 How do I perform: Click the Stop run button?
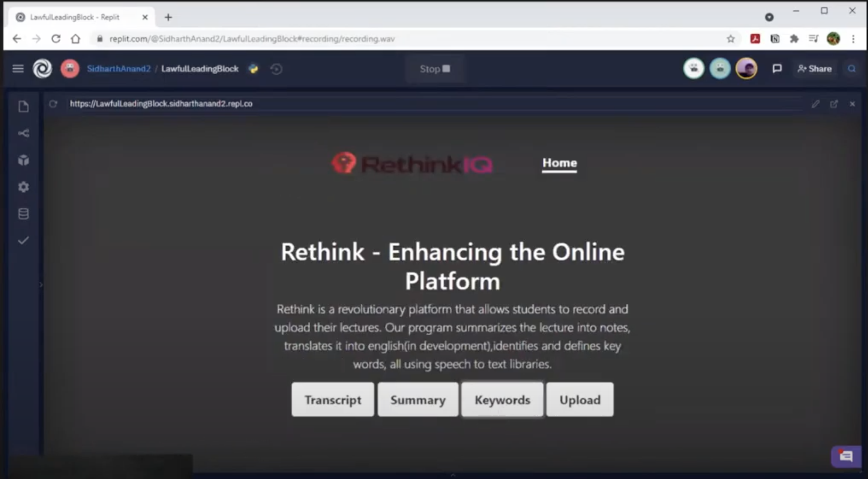435,69
